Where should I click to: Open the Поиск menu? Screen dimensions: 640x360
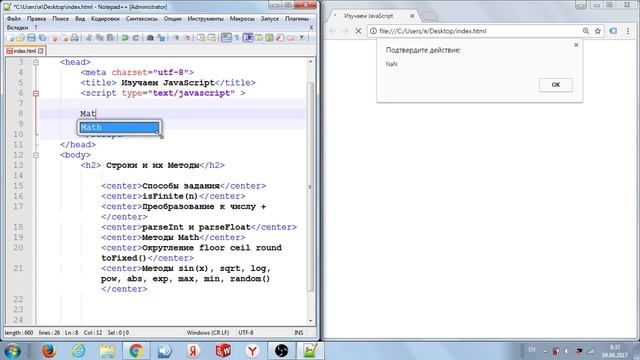tap(60, 19)
